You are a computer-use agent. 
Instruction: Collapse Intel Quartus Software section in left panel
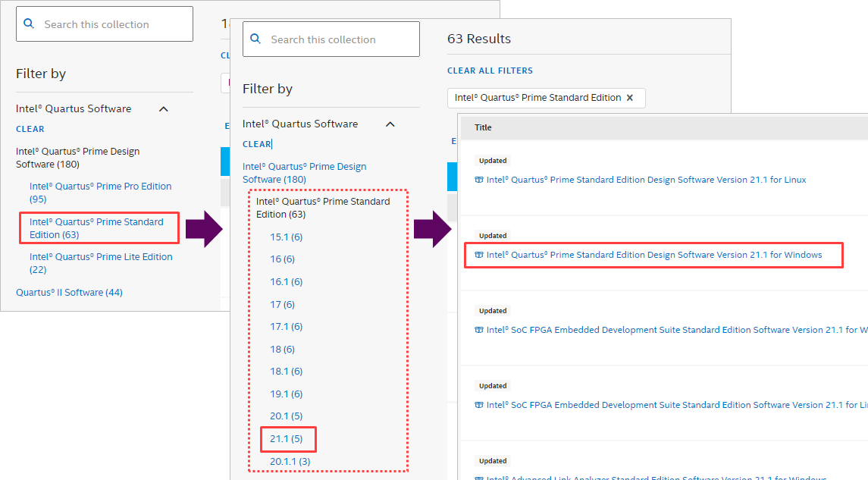[163, 109]
